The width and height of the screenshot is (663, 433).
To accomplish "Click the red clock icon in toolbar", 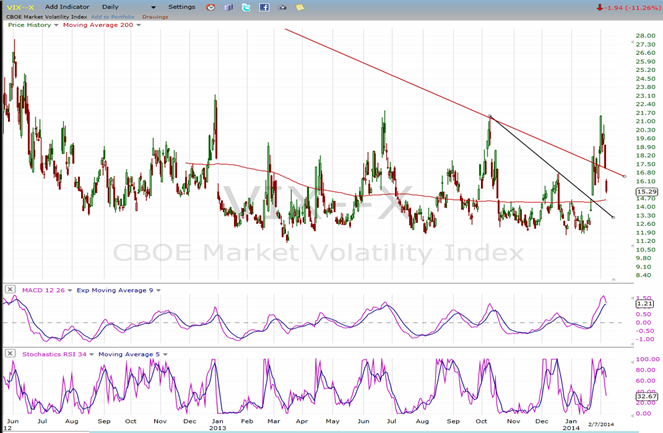I will [x=210, y=7].
